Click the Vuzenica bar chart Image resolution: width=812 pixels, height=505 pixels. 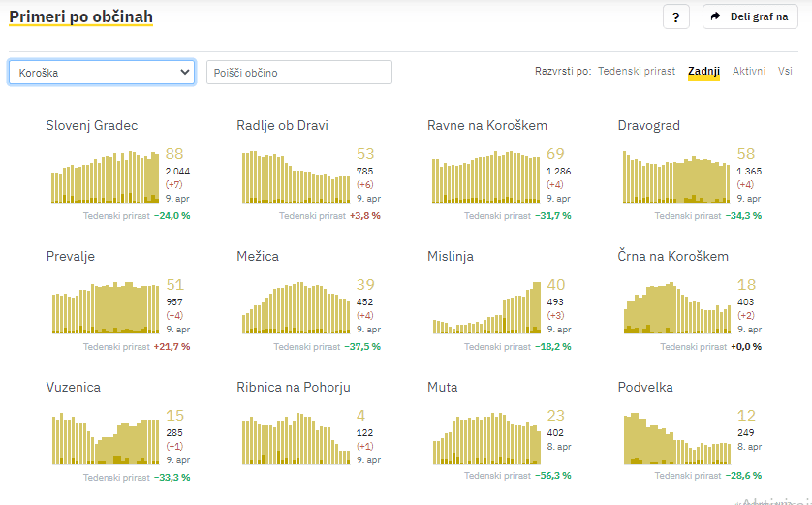click(105, 439)
